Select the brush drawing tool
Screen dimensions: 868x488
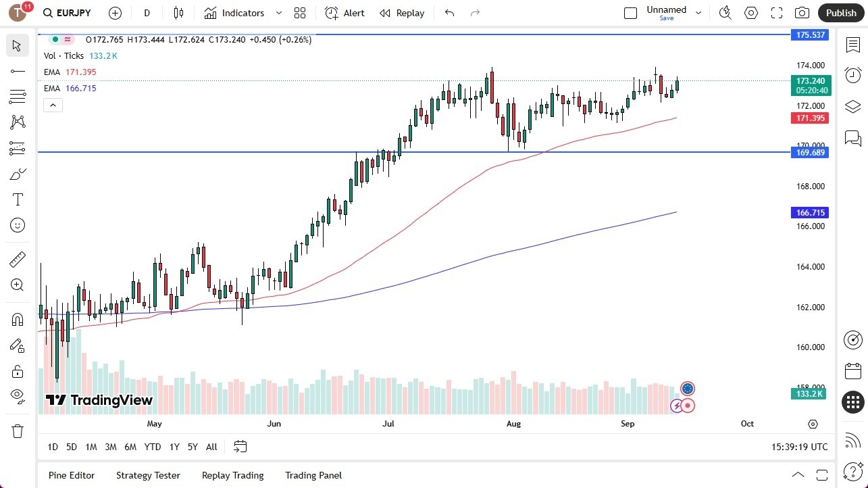(x=17, y=173)
